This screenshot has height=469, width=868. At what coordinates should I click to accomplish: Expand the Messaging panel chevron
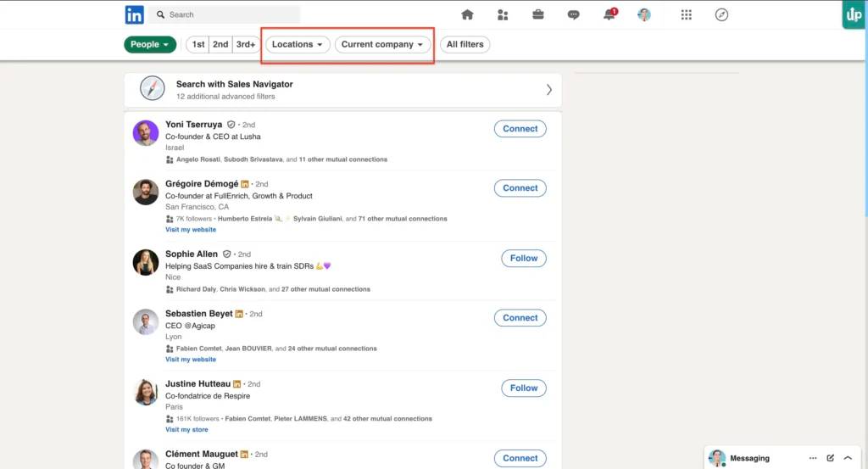pos(848,458)
